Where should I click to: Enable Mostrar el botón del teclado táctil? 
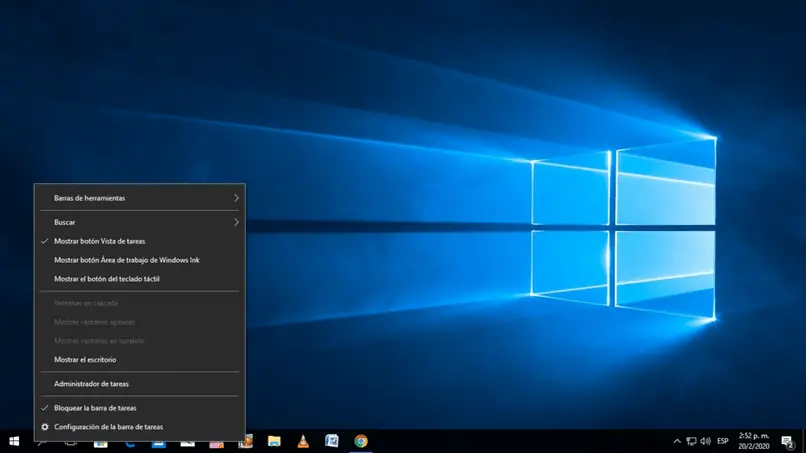140,279
